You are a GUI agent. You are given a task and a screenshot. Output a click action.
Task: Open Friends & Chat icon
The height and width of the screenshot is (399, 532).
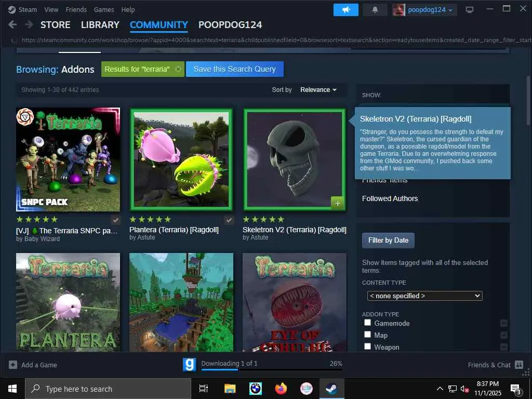pyautogui.click(x=519, y=365)
